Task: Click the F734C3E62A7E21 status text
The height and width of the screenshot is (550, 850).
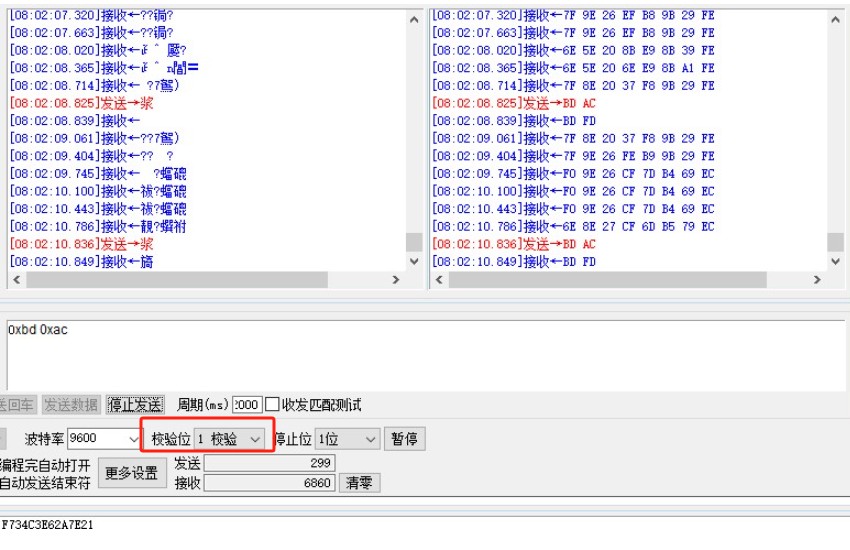Action: click(x=47, y=525)
